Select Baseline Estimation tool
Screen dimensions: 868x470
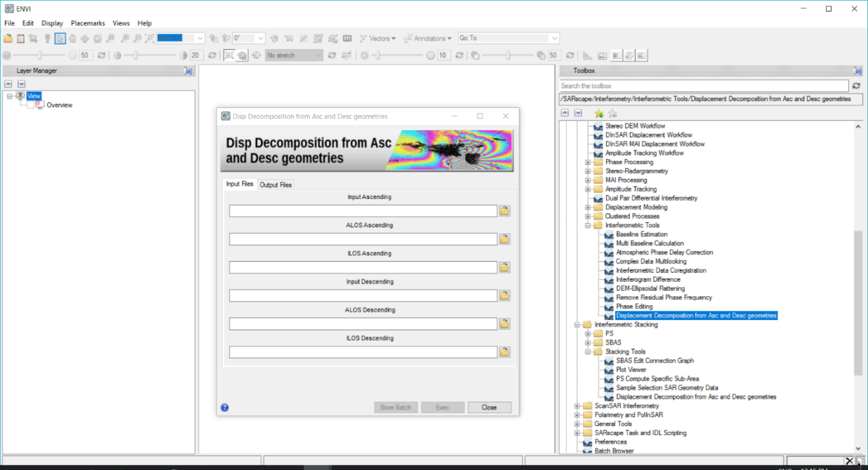pyautogui.click(x=642, y=234)
